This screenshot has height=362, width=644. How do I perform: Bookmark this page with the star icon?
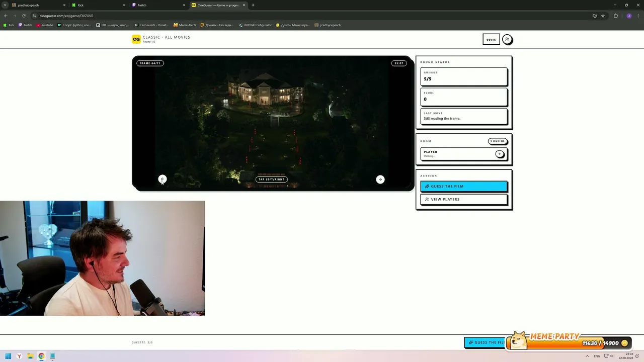pos(603,16)
